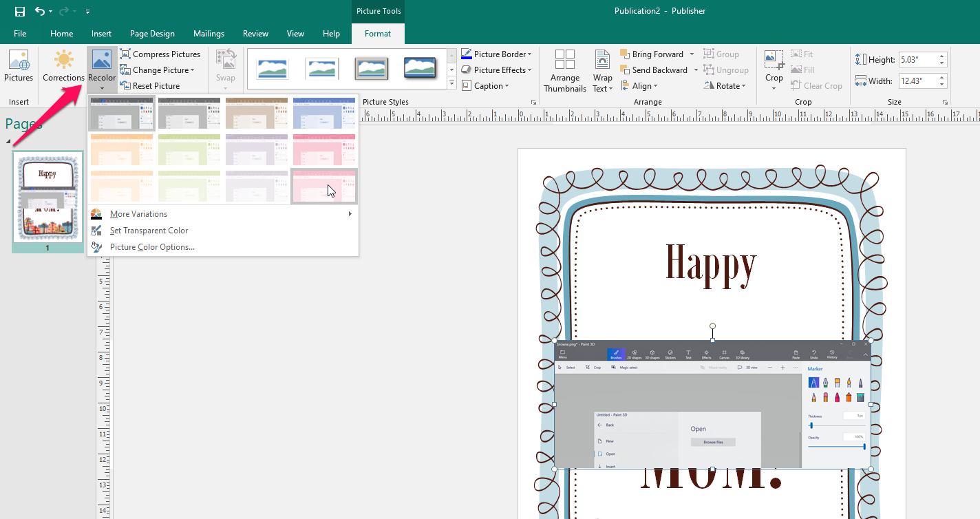Select the Picture Border tool

(496, 54)
